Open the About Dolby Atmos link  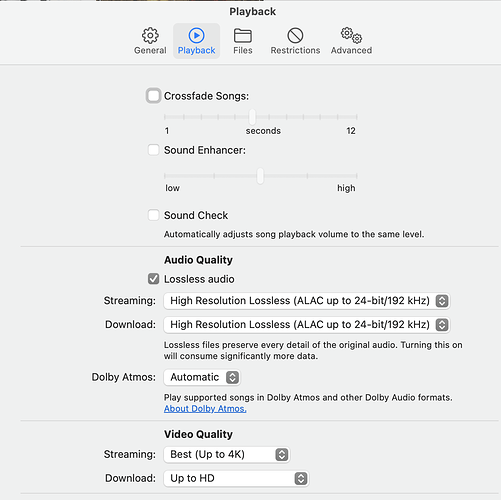[205, 409]
